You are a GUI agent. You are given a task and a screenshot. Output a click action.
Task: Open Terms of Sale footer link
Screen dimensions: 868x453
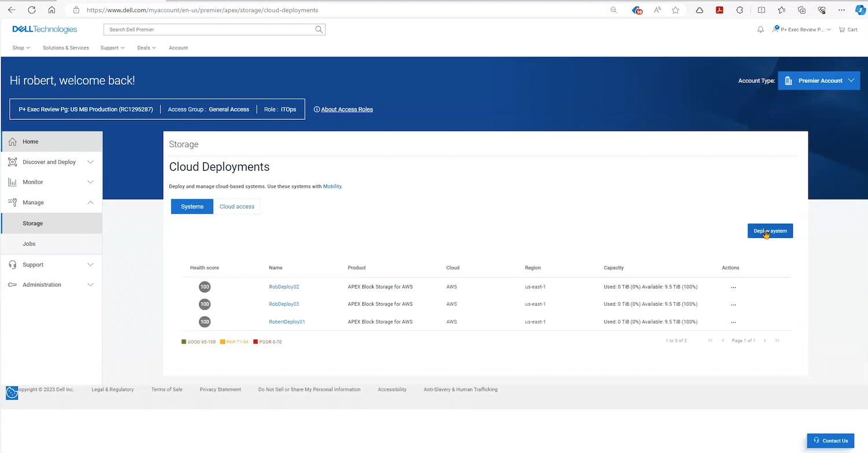point(167,389)
